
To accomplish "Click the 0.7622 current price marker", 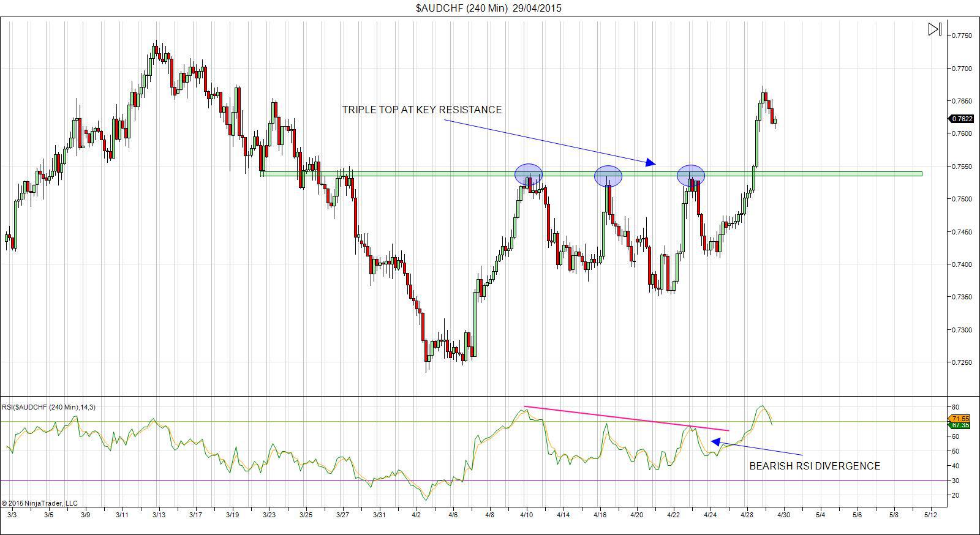I will pos(961,119).
